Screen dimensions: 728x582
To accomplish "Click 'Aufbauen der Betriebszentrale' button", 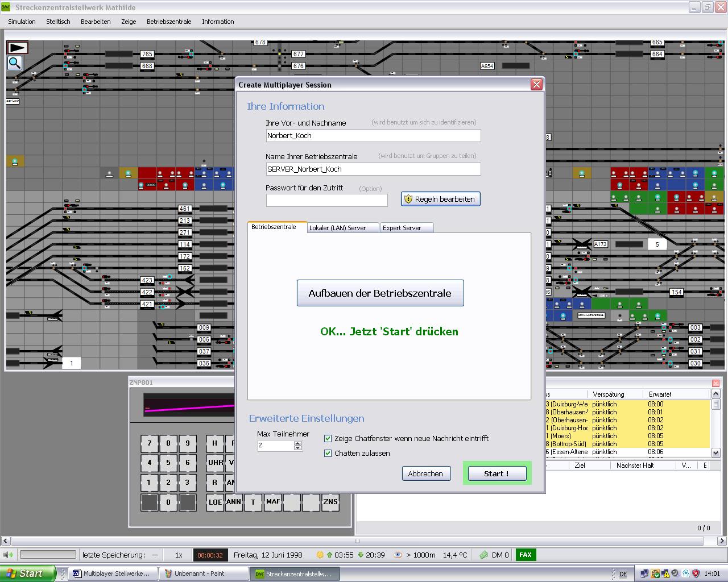I will click(x=380, y=293).
